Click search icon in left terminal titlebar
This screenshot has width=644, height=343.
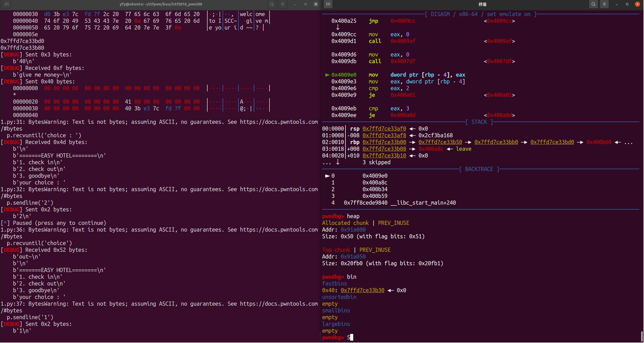[272, 4]
